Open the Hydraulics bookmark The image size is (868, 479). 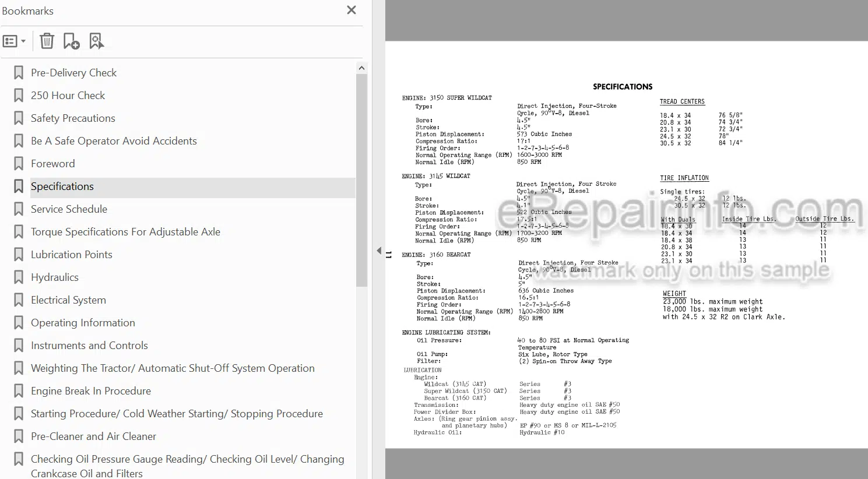click(54, 277)
